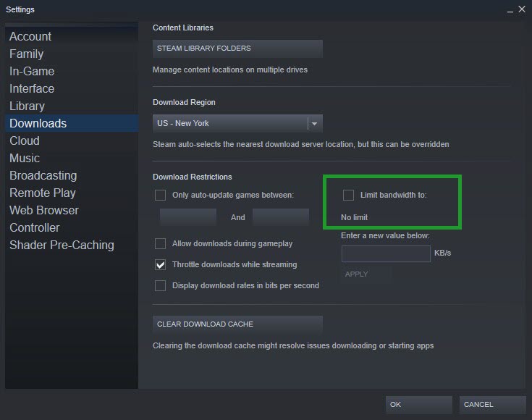Image resolution: width=532 pixels, height=420 pixels.
Task: Click Clear Download Cache button
Action: click(237, 324)
